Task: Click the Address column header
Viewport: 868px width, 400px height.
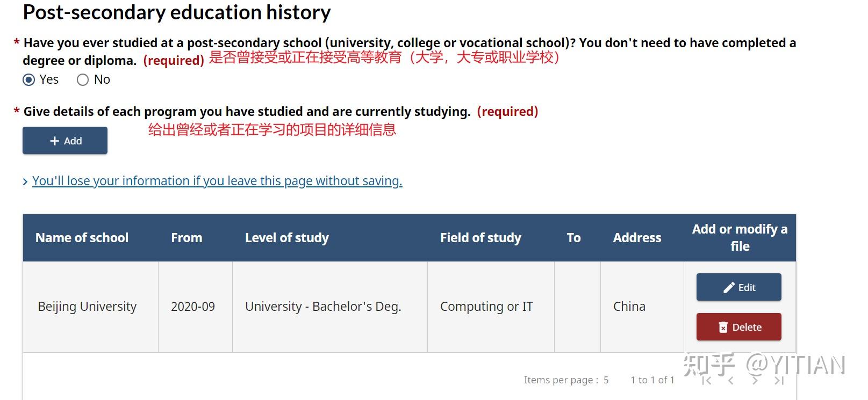Action: 637,238
